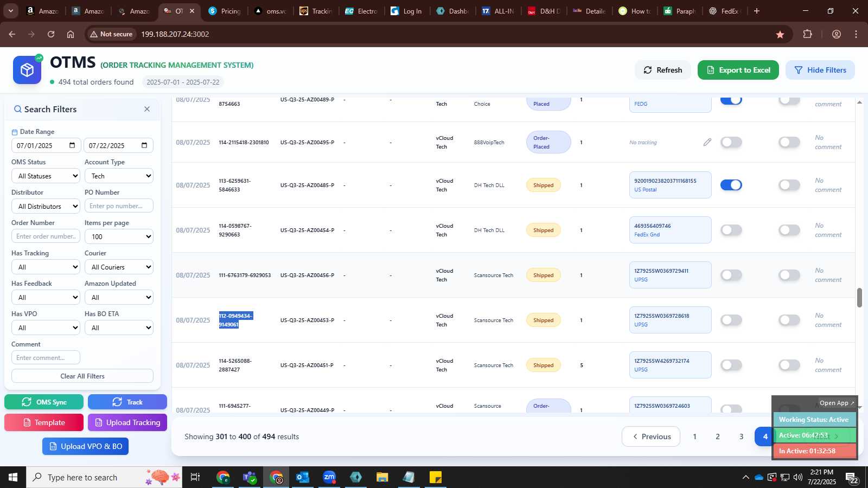The image size is (868, 488).
Task: Enable first toggle in 1Z79255W0369729411 row
Action: point(731,275)
